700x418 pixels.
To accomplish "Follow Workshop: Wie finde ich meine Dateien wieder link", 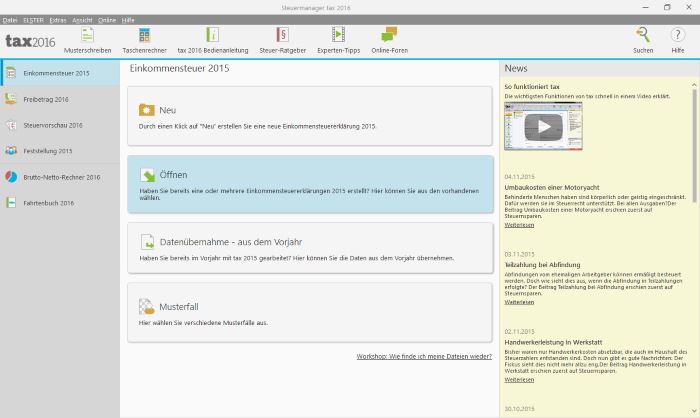I will point(424,356).
